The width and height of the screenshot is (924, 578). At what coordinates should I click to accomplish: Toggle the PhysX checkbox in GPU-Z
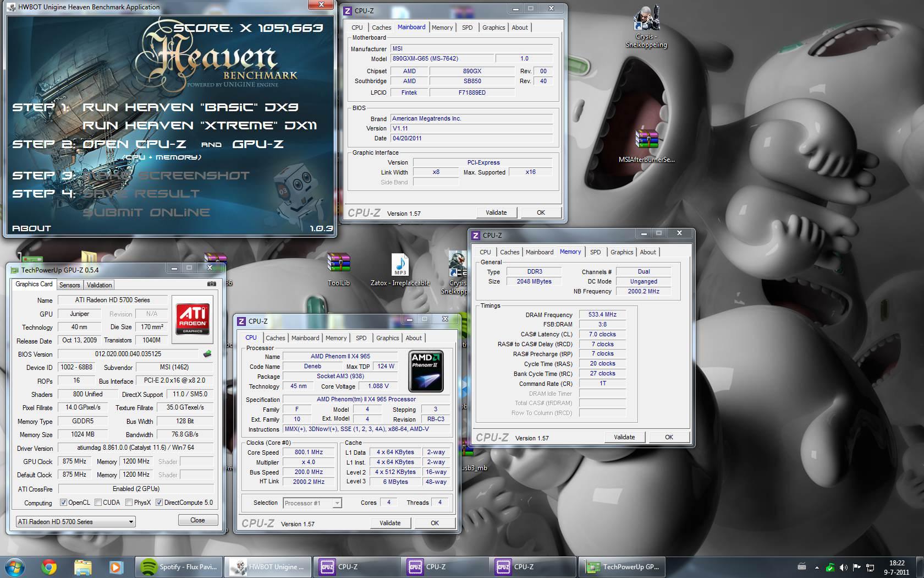coord(129,503)
